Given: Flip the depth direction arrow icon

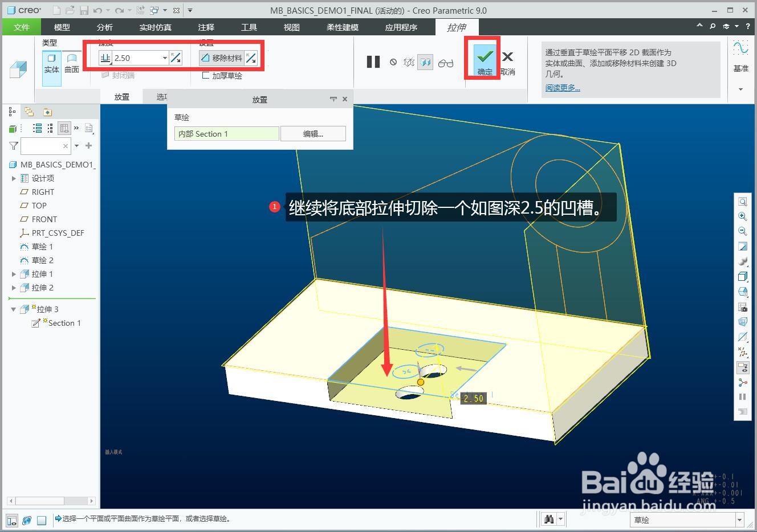Looking at the screenshot, I should [x=176, y=58].
